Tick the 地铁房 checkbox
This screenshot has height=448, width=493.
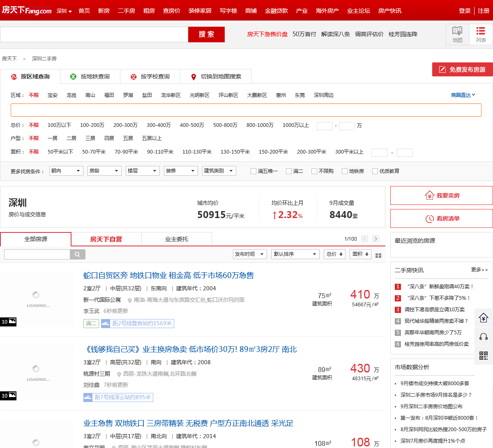(345, 171)
